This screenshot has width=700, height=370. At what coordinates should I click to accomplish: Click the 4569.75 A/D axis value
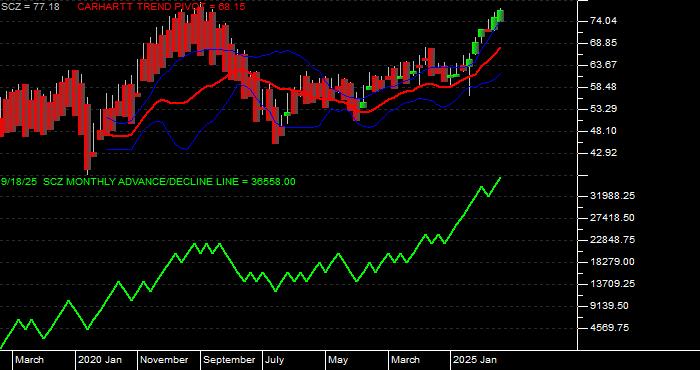(609, 328)
